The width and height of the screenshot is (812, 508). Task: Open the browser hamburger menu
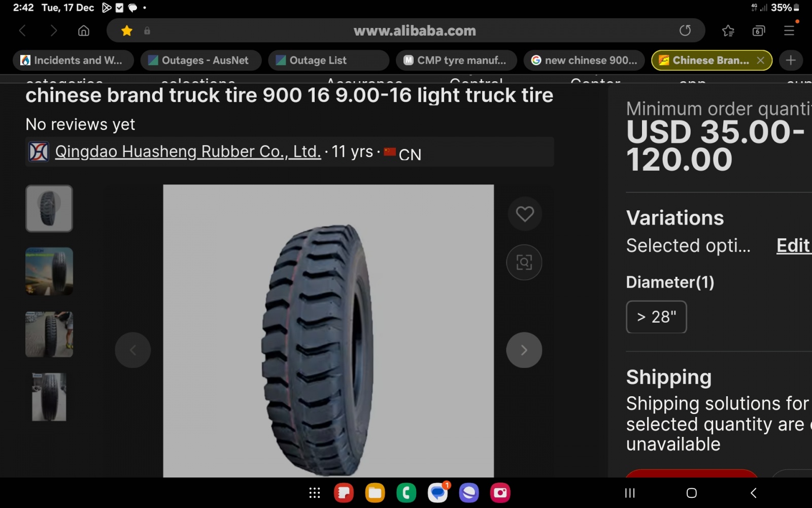789,30
